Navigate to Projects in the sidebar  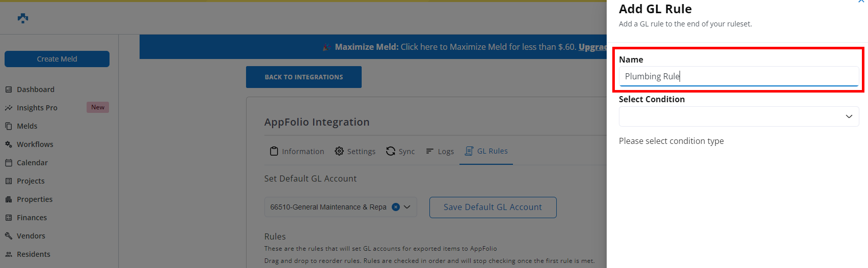click(x=31, y=181)
